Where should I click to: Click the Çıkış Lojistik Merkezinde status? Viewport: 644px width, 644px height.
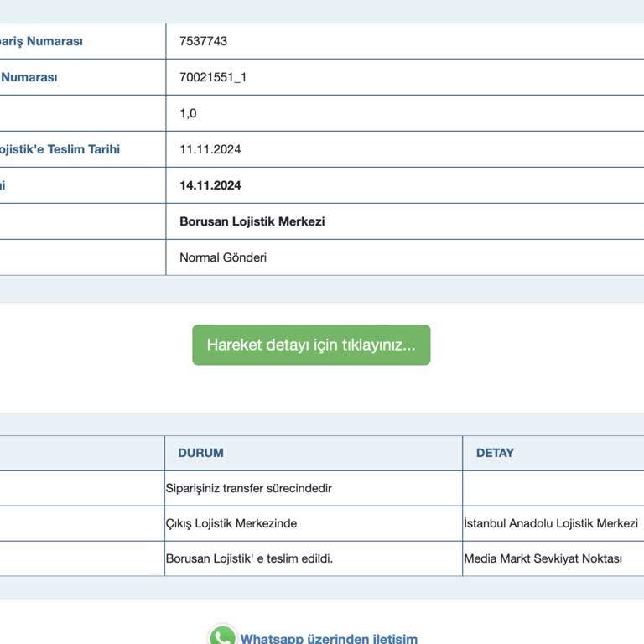tap(231, 523)
